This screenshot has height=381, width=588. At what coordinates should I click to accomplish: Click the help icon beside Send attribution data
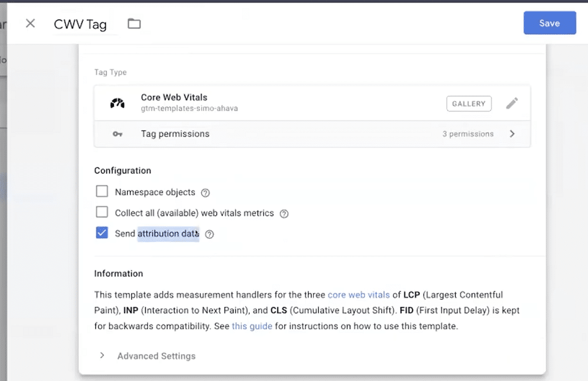209,233
